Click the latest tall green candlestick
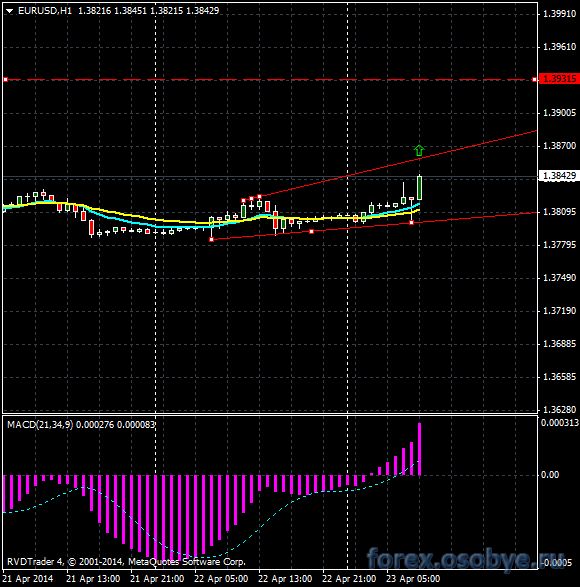 click(x=419, y=188)
